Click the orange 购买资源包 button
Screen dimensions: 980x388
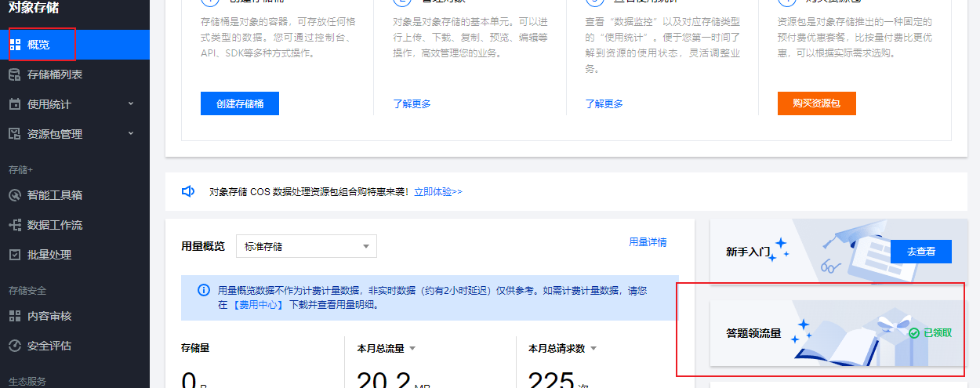(817, 103)
